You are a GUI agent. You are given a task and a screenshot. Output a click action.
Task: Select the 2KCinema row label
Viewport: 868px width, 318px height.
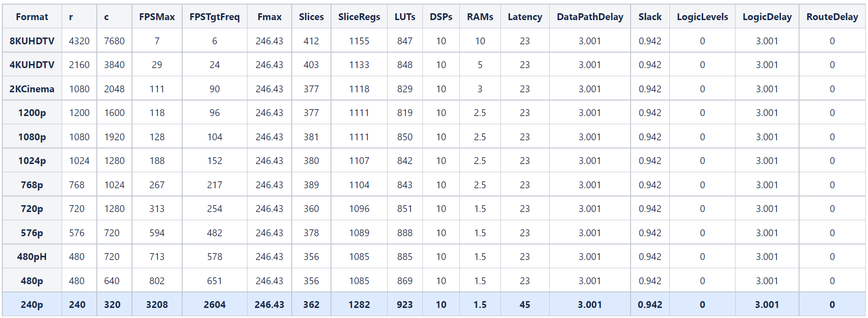coord(32,89)
